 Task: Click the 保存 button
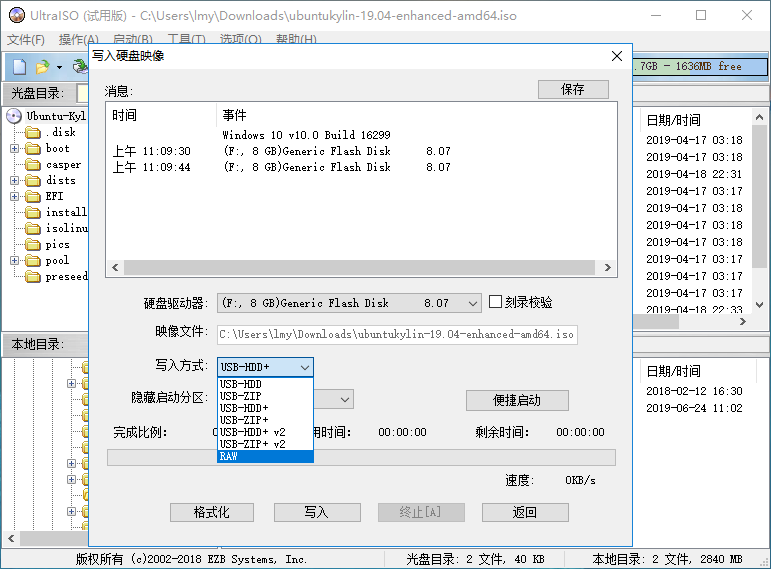tap(573, 90)
